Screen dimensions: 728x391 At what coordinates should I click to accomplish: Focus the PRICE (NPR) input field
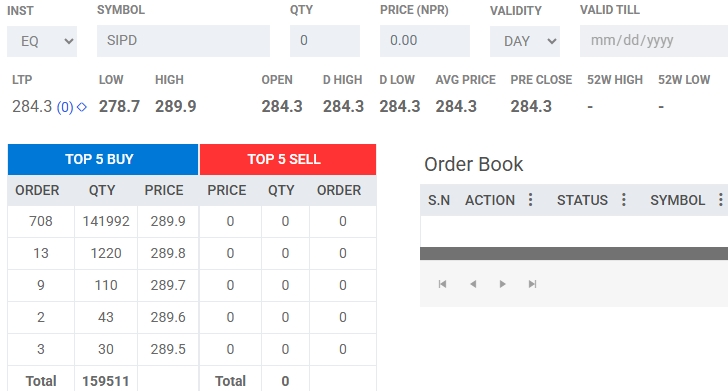click(x=425, y=41)
